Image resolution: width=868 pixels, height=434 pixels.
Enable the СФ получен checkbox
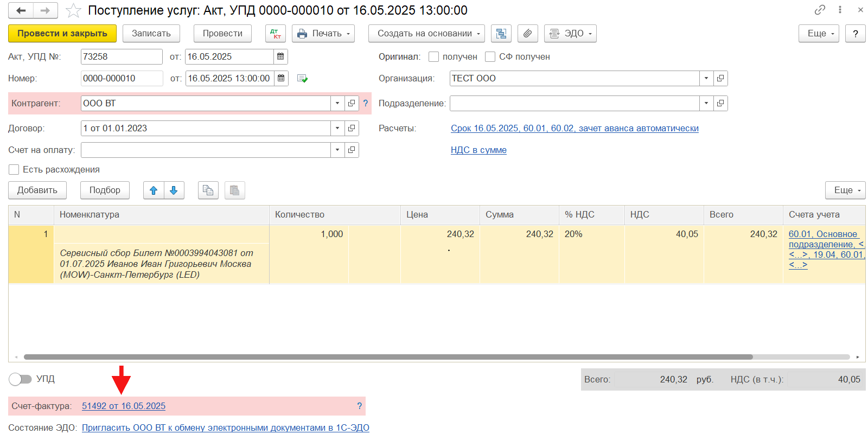point(490,56)
